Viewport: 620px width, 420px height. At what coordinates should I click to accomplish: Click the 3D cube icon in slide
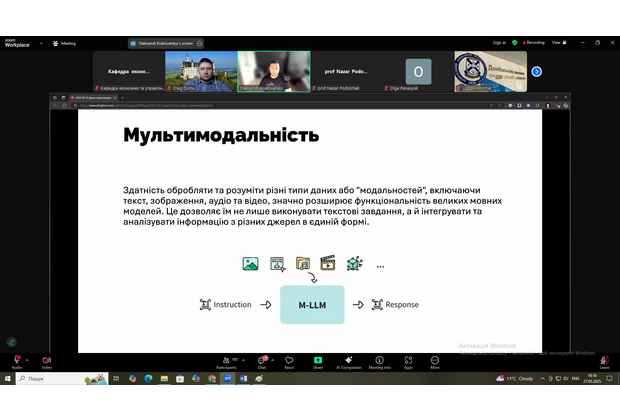pos(354,263)
